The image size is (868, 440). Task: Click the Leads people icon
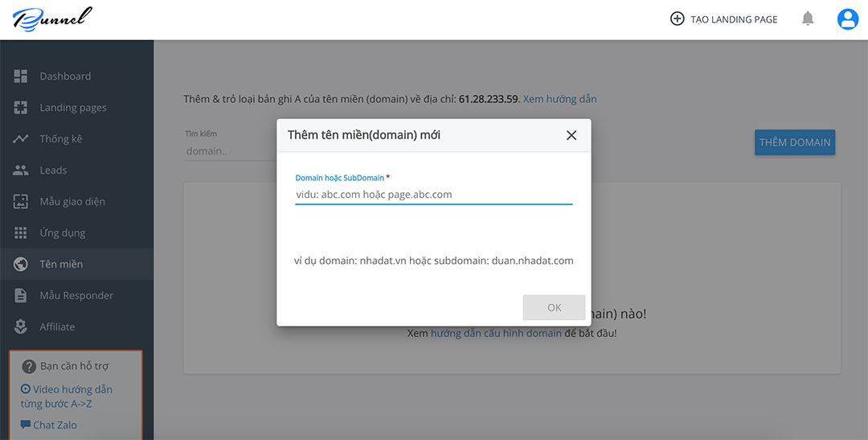click(21, 171)
